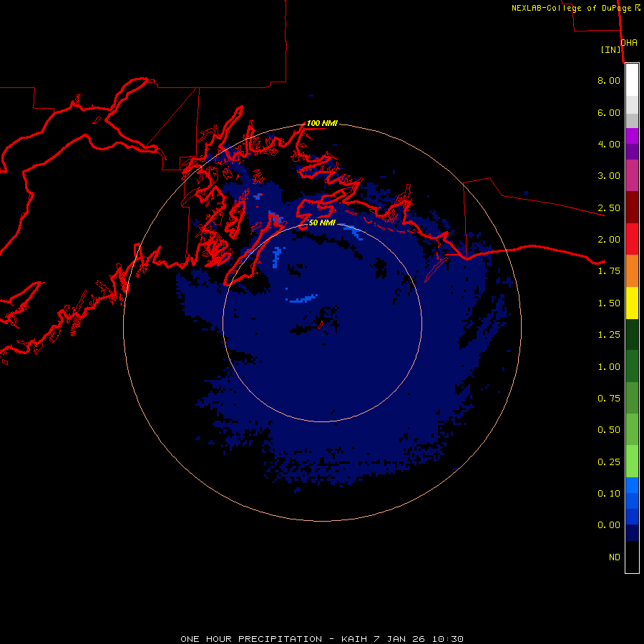The image size is (644, 644).
Task: Pick the darkest green legend swatch
Action: tap(632, 334)
